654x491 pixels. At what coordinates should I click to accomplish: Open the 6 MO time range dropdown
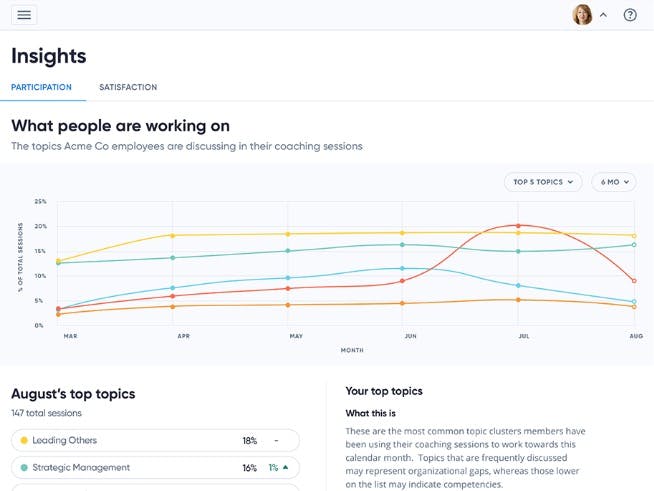612,182
